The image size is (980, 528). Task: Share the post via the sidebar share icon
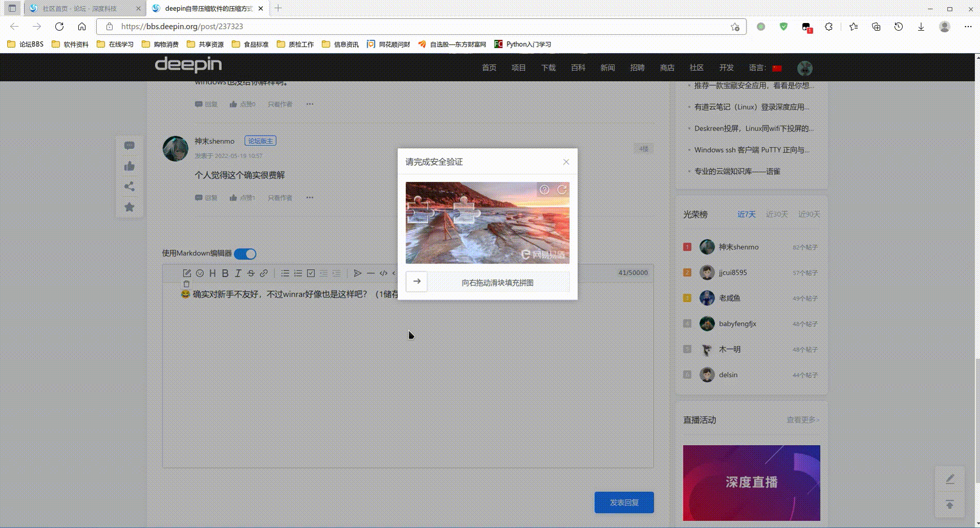coord(129,186)
